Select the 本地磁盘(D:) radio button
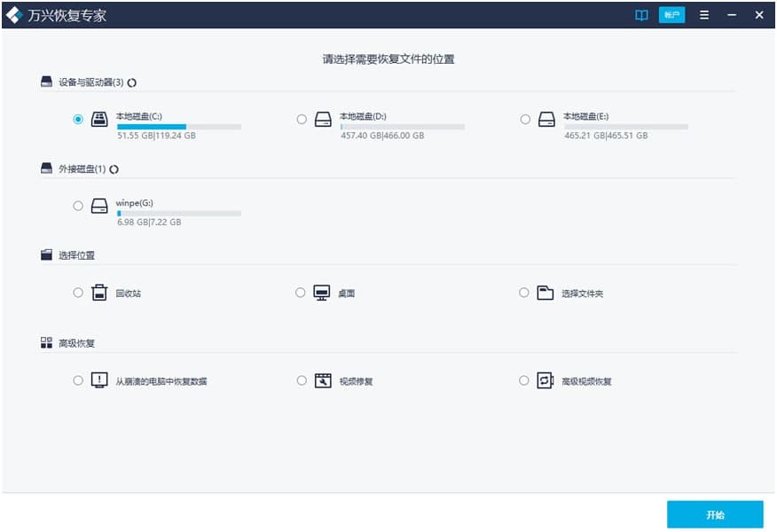Image resolution: width=777 pixels, height=532 pixels. (x=302, y=120)
